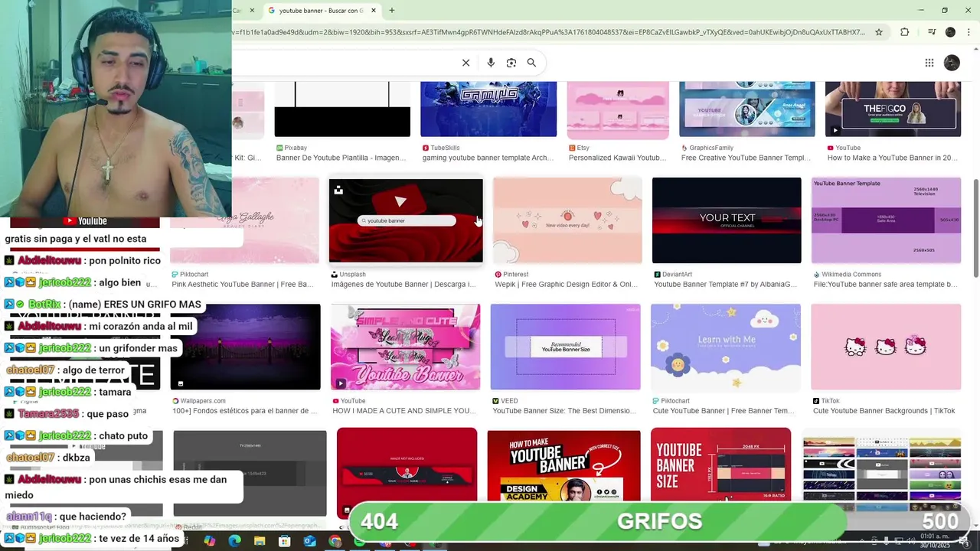Screen dimensions: 980x551
Task: Open 'YouTube Banner Size: The Best Dimensio...' link
Action: [x=564, y=411]
